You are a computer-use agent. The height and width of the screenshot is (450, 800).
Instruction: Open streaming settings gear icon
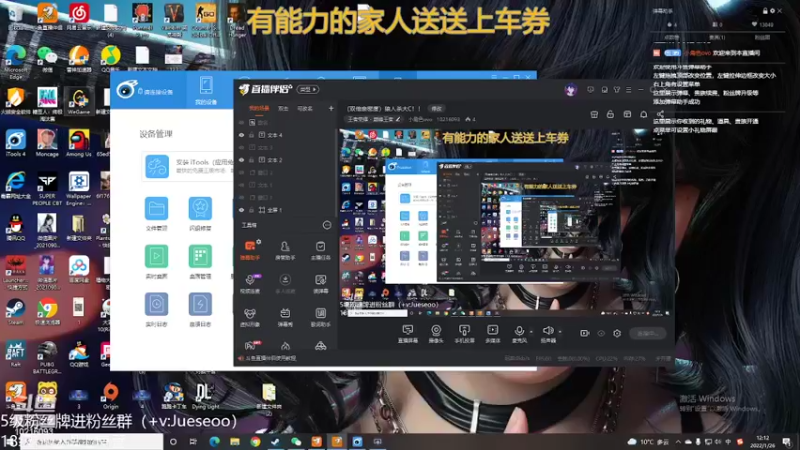coord(617,333)
